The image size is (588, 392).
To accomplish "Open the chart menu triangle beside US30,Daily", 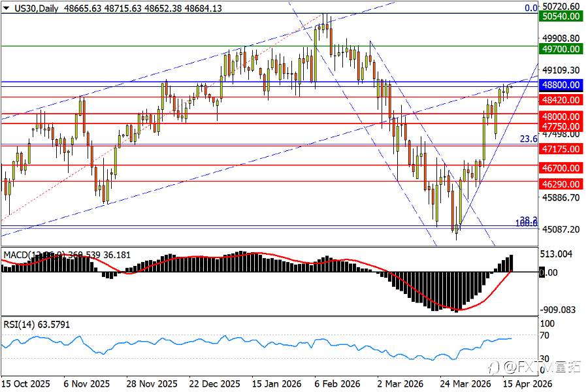I will [x=6, y=8].
